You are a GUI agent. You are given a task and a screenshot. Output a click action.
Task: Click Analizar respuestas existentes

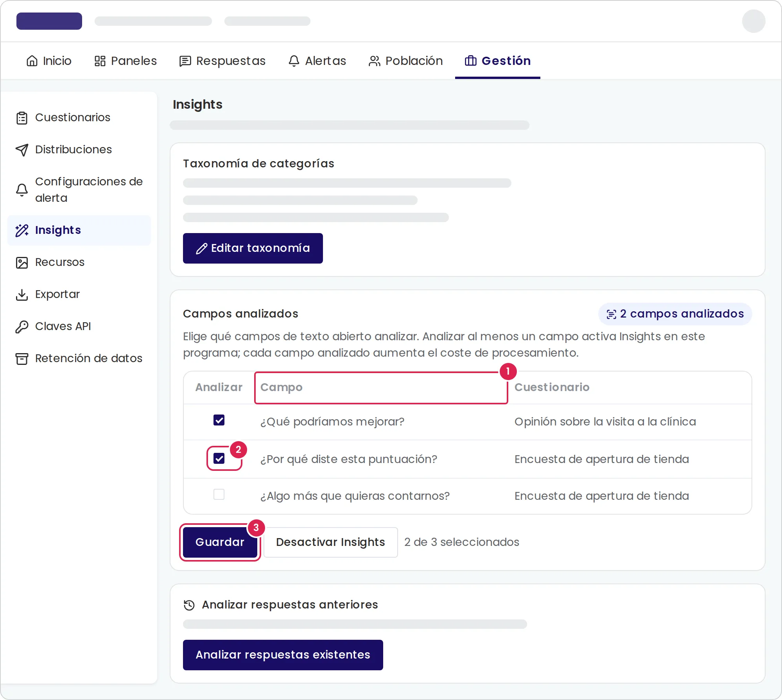pyautogui.click(x=283, y=655)
